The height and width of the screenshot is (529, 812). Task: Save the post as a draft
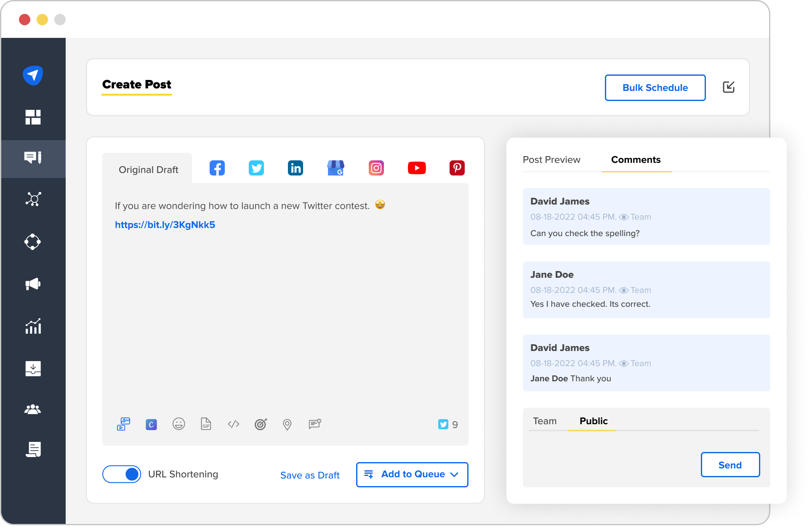tap(310, 475)
